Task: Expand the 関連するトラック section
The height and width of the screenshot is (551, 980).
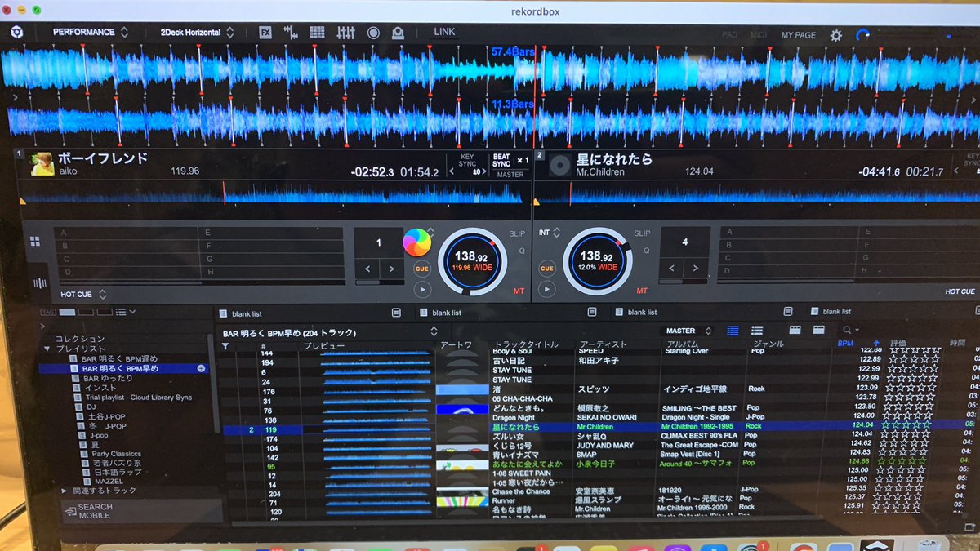Action: (64, 491)
